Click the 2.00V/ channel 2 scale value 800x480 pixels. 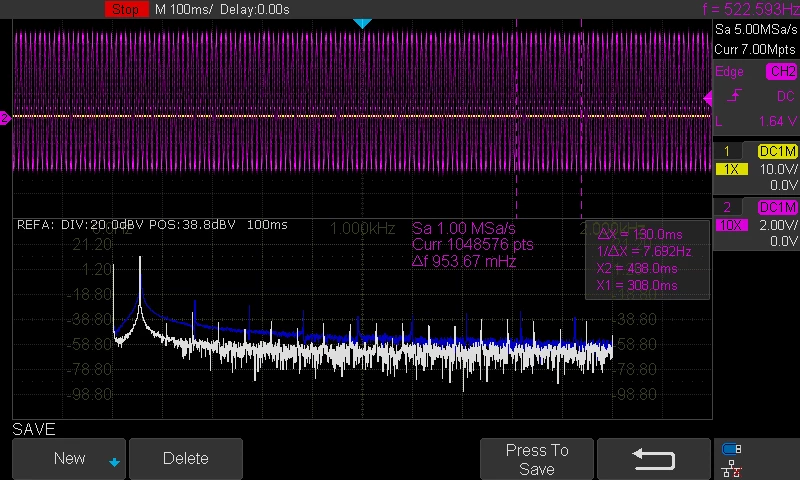tap(778, 225)
